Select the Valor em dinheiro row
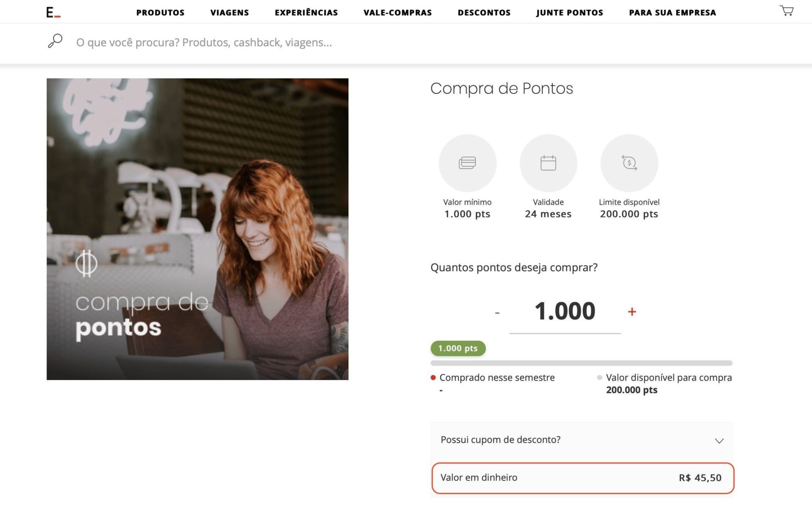The height and width of the screenshot is (507, 812). click(583, 478)
